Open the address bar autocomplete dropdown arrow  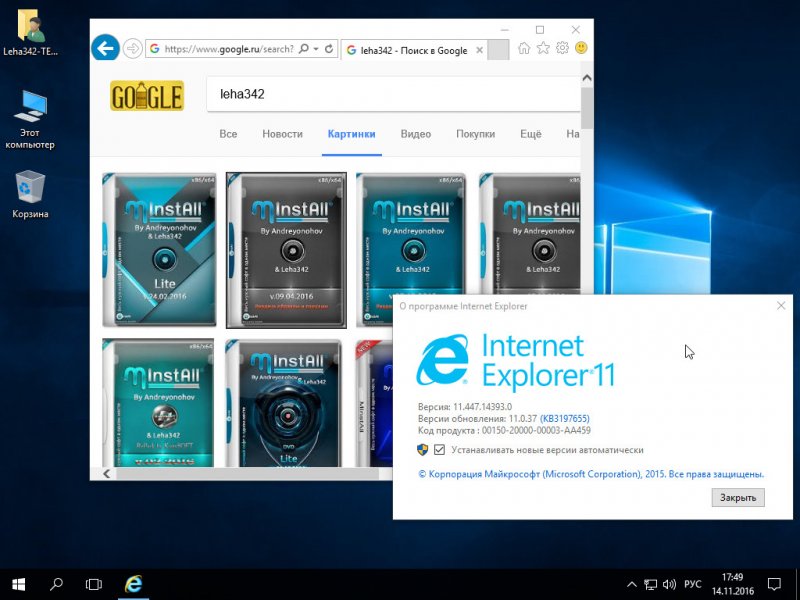pos(316,49)
